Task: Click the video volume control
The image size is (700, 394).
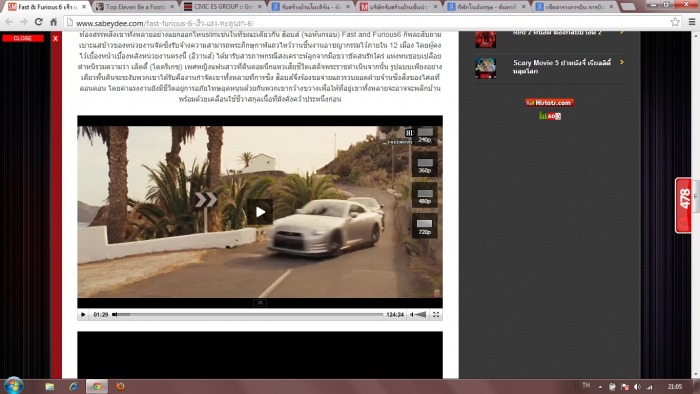Action: coord(418,315)
